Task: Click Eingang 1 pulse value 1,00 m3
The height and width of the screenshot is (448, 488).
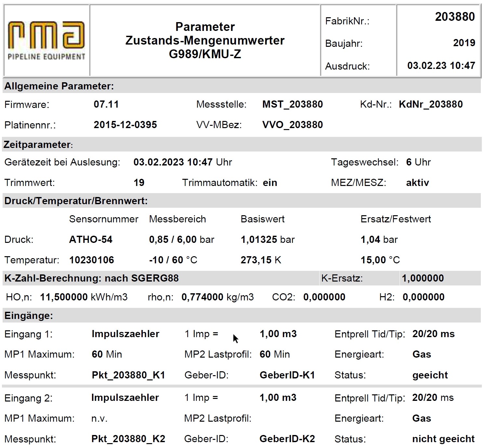Action: coord(278,334)
